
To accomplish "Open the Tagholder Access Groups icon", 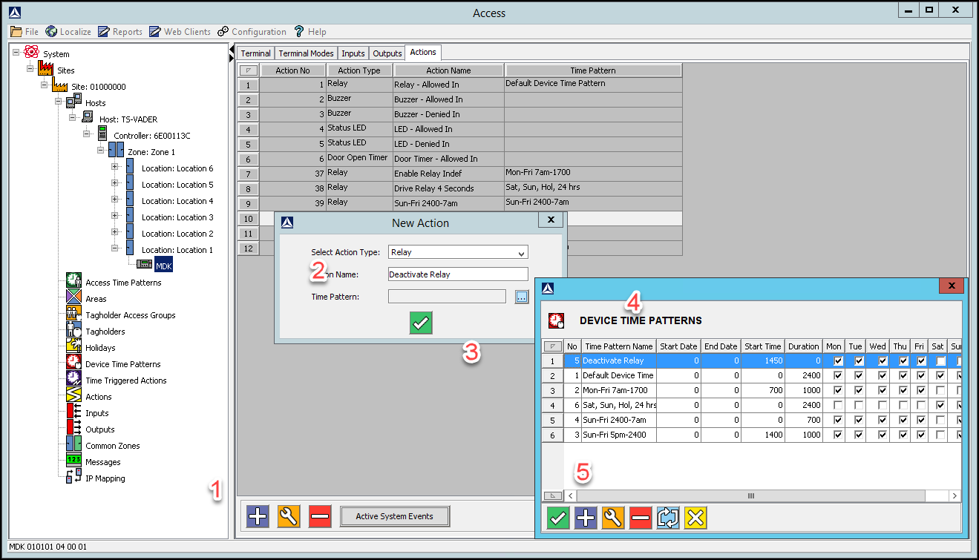I will pyautogui.click(x=73, y=314).
